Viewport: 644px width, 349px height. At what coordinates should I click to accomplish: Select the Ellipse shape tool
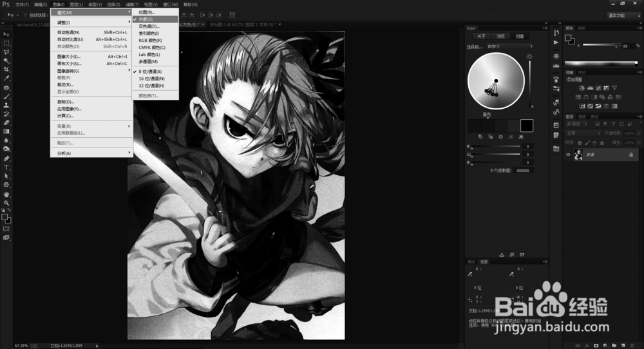tap(6, 185)
